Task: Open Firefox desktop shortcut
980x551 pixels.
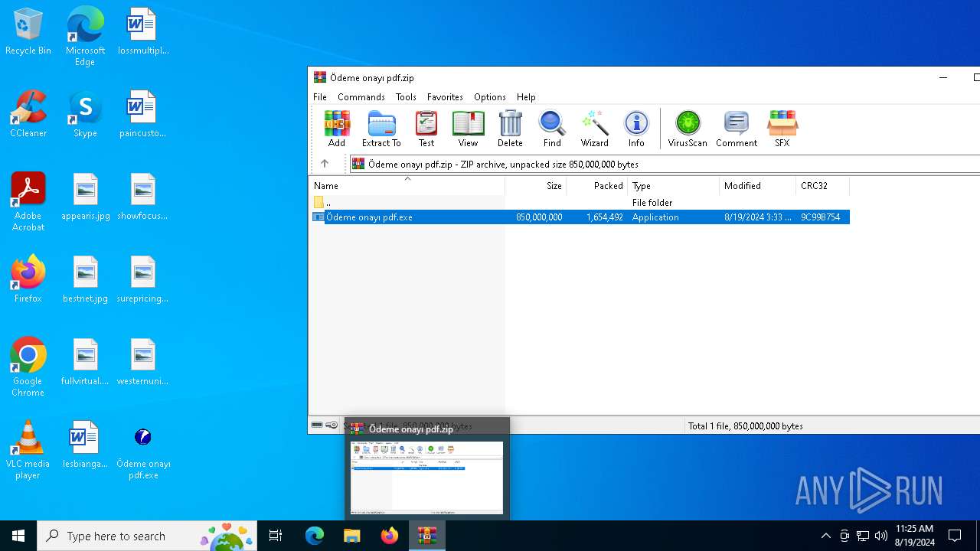Action: pos(28,280)
